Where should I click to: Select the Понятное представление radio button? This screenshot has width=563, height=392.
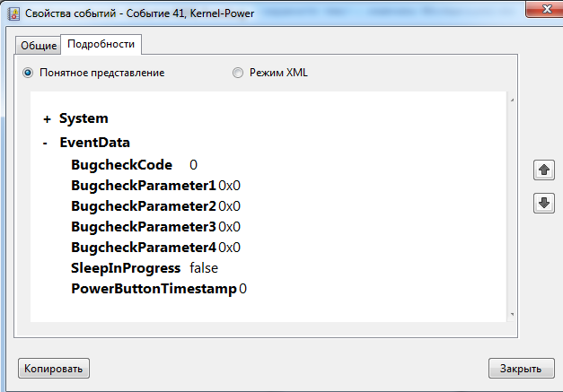coord(28,73)
